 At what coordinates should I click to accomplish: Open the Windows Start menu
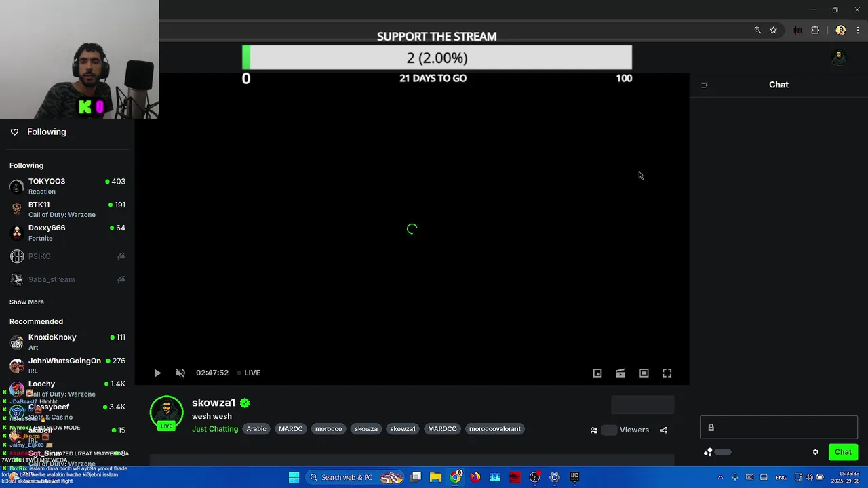tap(294, 477)
